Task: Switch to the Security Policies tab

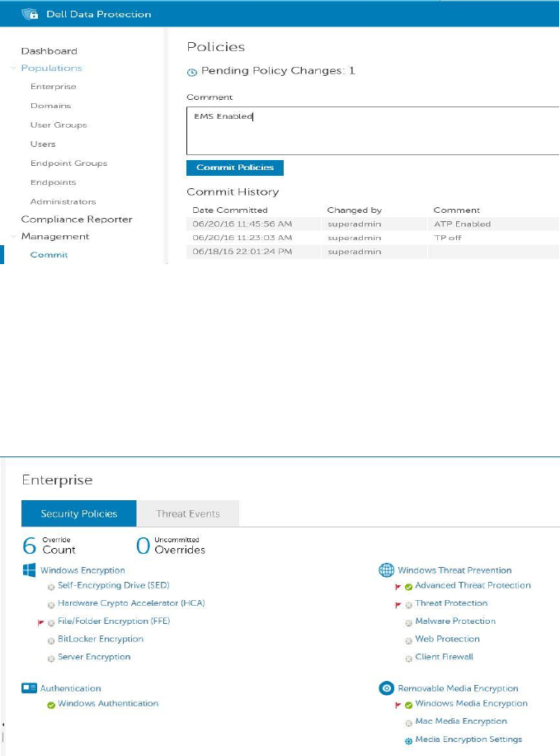Action: click(79, 513)
